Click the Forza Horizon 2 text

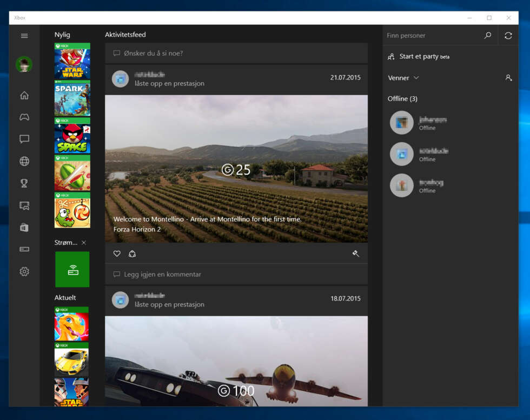point(137,229)
